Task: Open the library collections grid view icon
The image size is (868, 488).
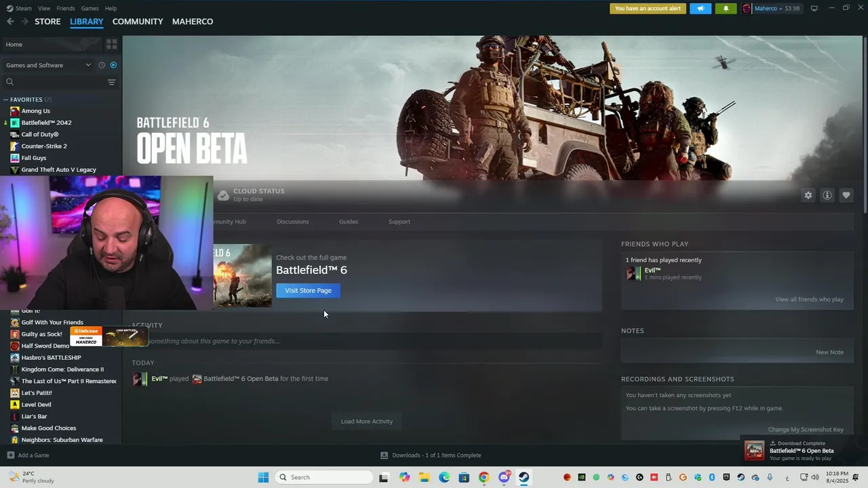Action: click(112, 44)
